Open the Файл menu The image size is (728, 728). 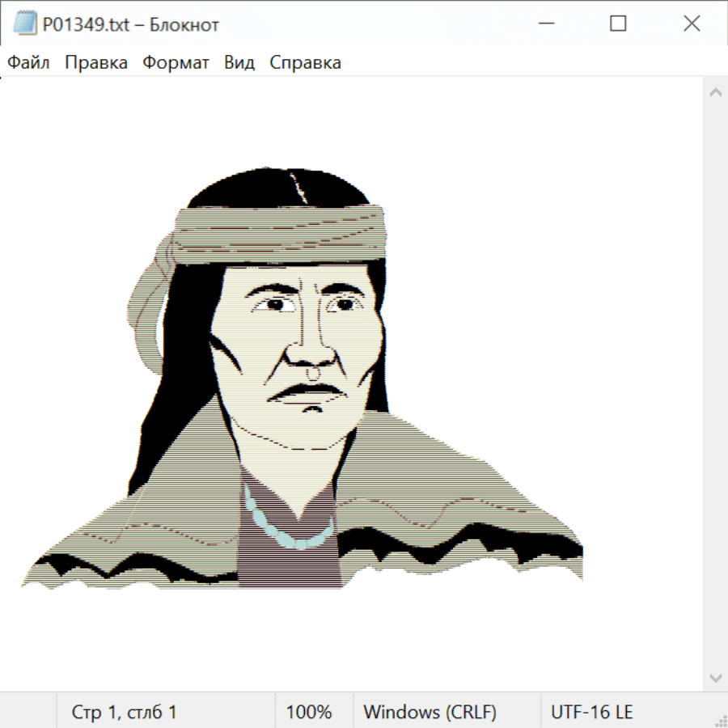29,63
